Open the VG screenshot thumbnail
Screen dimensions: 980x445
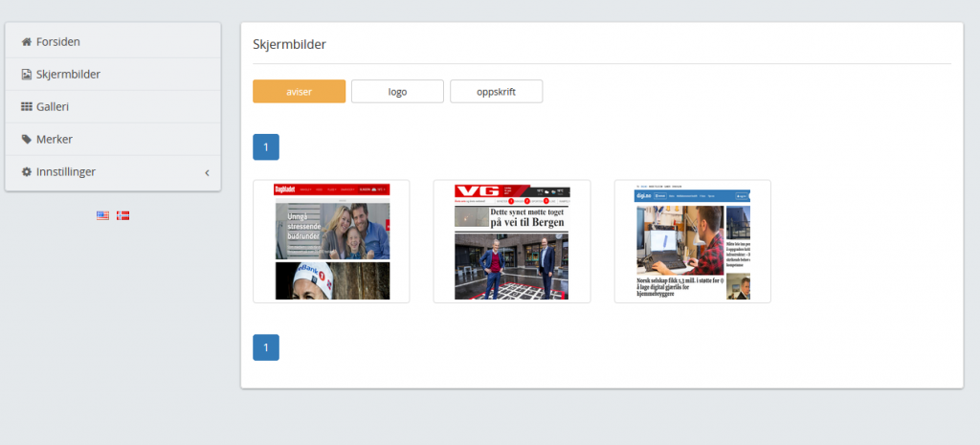click(x=511, y=241)
